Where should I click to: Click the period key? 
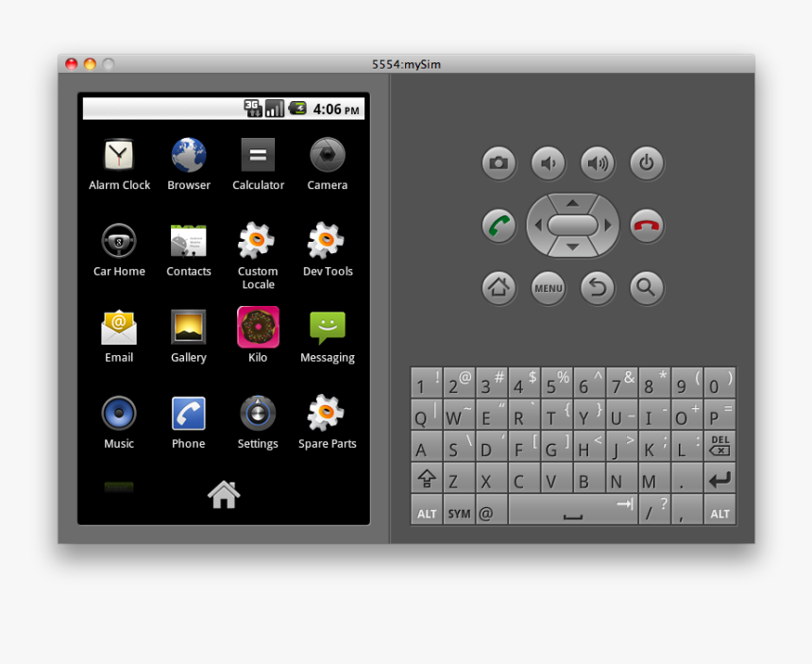687,478
